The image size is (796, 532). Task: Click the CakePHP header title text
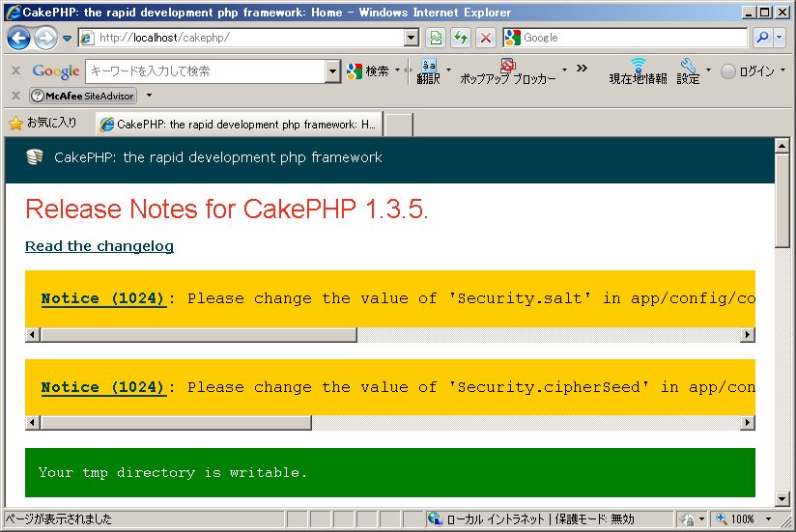(x=218, y=157)
